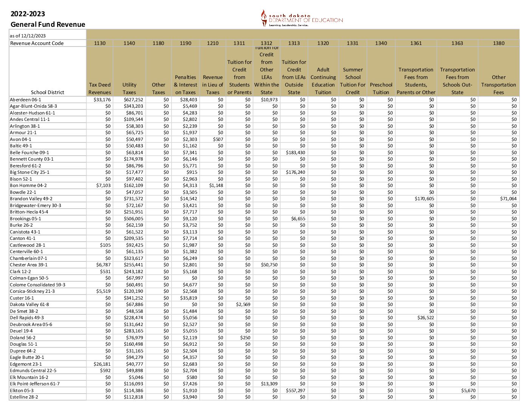The width and height of the screenshot is (532, 411).
Task: Click Elkton's $5,670 out-state transportation fees
Action: tap(468, 391)
